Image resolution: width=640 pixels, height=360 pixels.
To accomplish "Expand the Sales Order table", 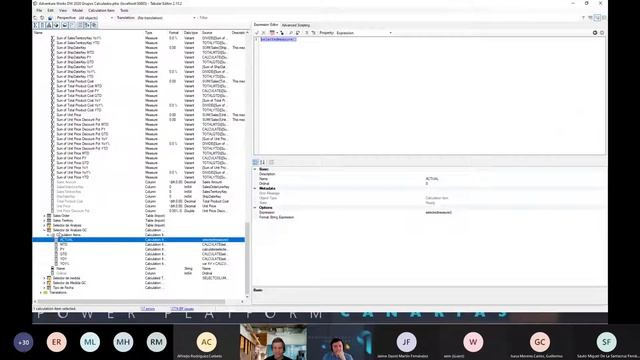I will point(44,216).
